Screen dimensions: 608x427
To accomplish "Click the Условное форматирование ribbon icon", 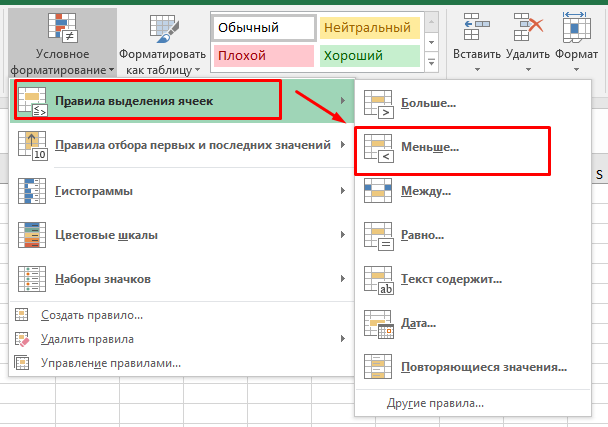I will [62, 28].
